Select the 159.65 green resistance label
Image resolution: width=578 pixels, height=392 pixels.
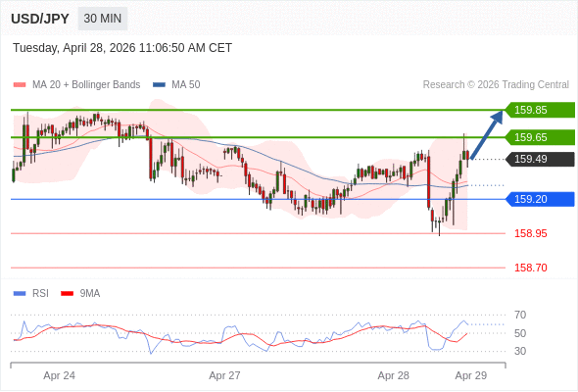tap(540, 137)
